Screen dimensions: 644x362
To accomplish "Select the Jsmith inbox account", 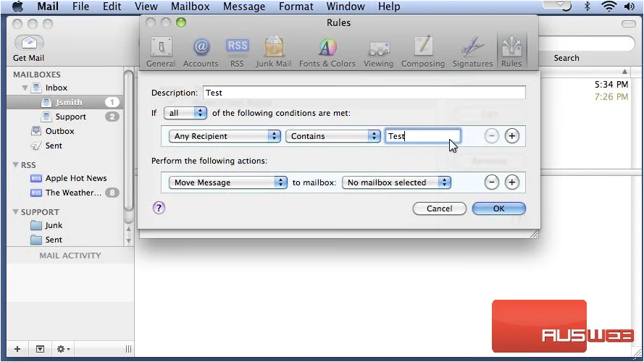I will [66, 102].
